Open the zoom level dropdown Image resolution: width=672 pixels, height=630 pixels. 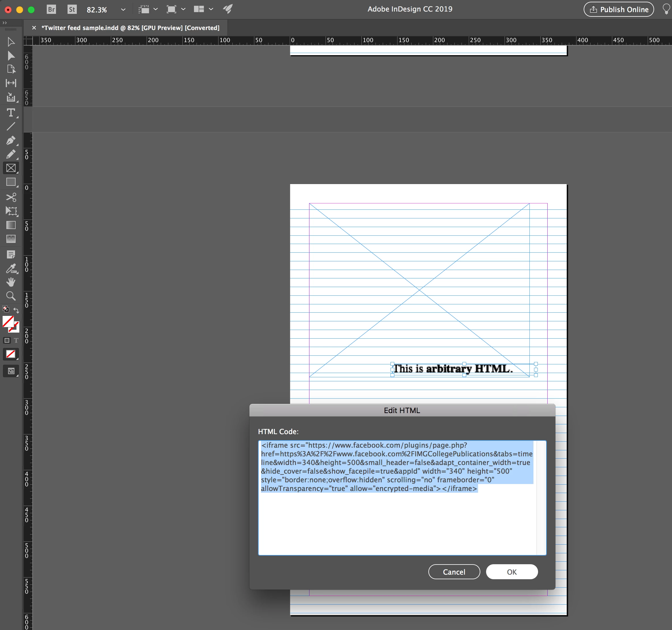click(123, 10)
